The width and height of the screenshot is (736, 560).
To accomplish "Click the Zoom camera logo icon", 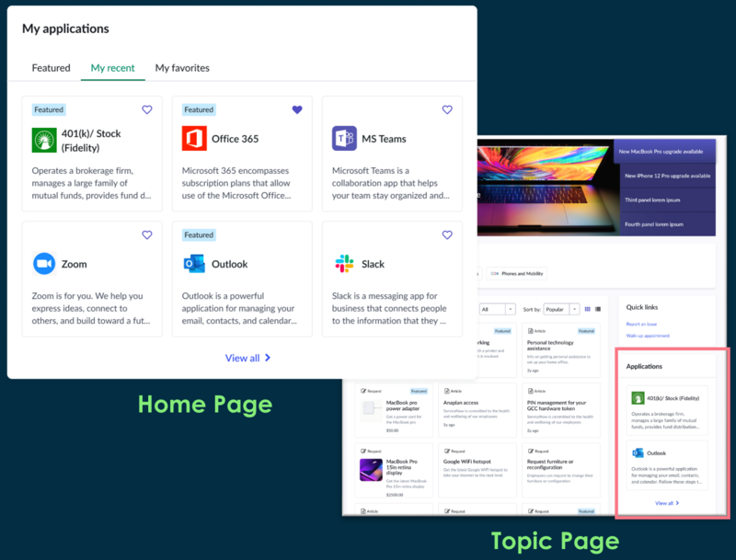I will click(44, 264).
